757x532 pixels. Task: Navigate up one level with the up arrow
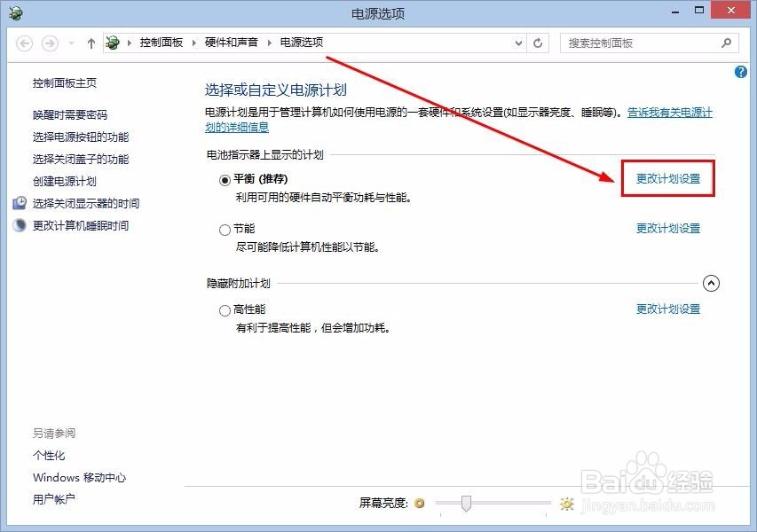click(91, 43)
